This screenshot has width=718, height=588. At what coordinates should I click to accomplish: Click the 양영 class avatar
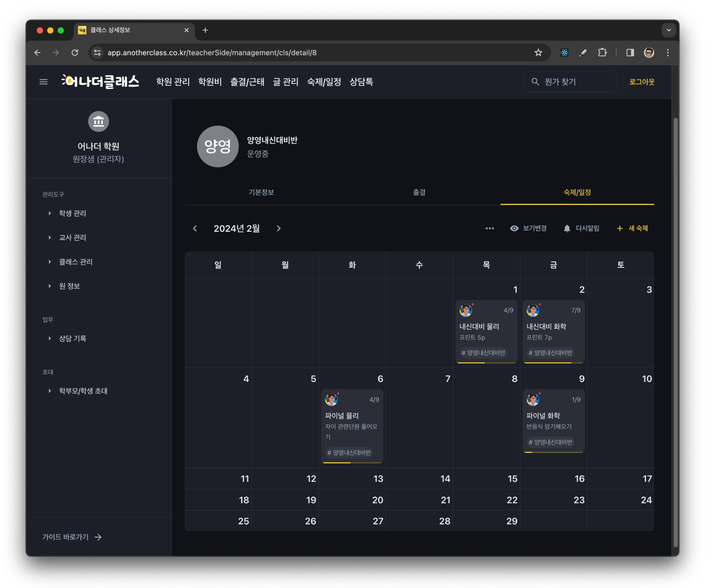click(218, 146)
